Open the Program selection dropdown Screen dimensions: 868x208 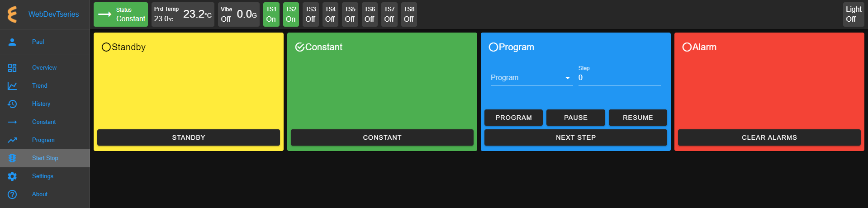coord(531,78)
